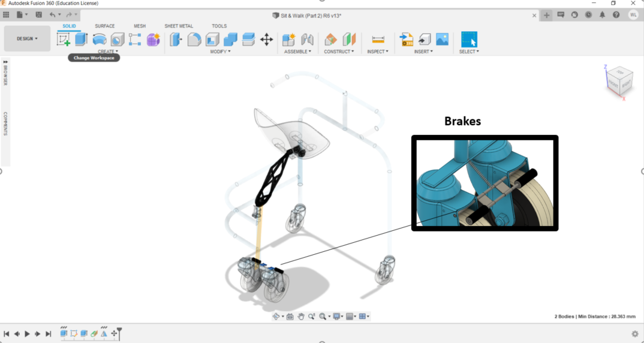Switch to the SHEET METAL tab
This screenshot has height=343, width=644.
pos(179,26)
